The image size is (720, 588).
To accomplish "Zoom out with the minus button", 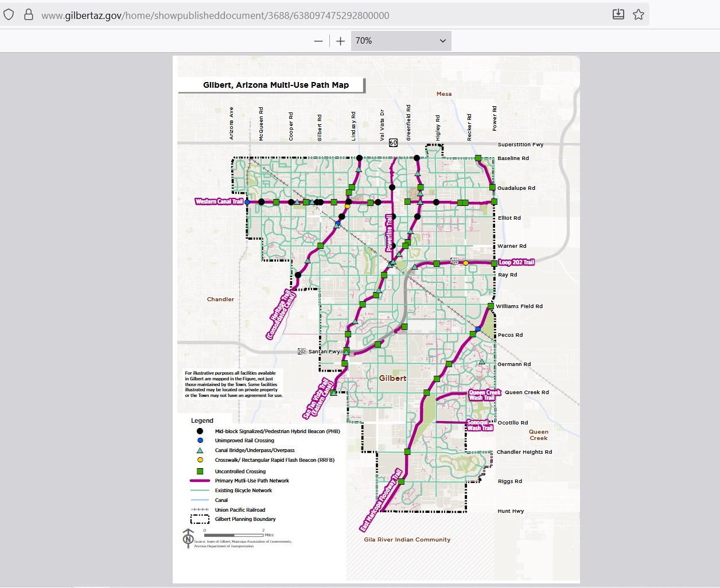I will pos(318,41).
